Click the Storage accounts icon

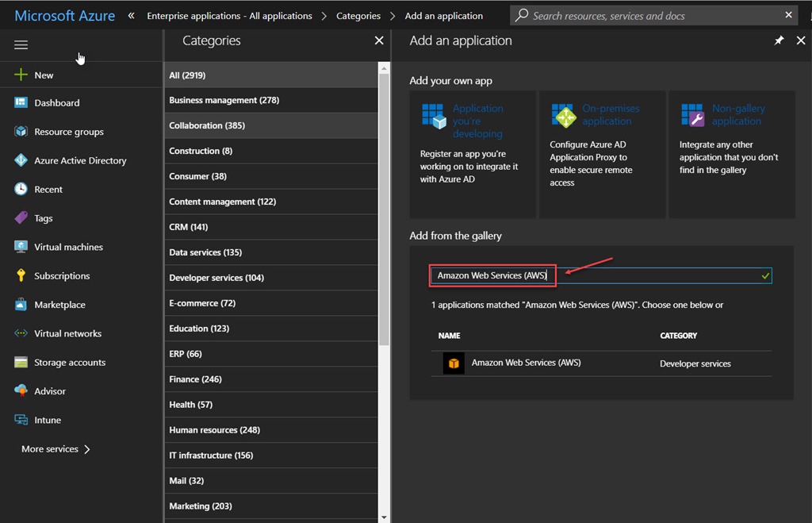coord(21,363)
